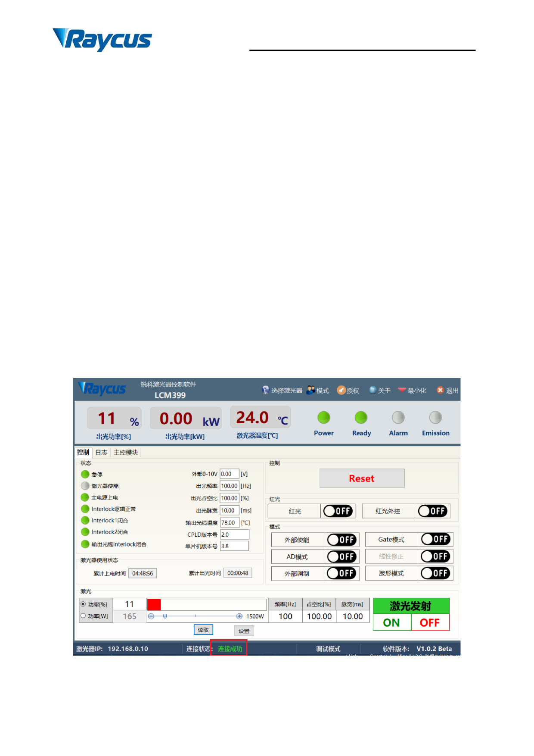Click the 频率[Hz] value field showing 100

click(x=285, y=617)
